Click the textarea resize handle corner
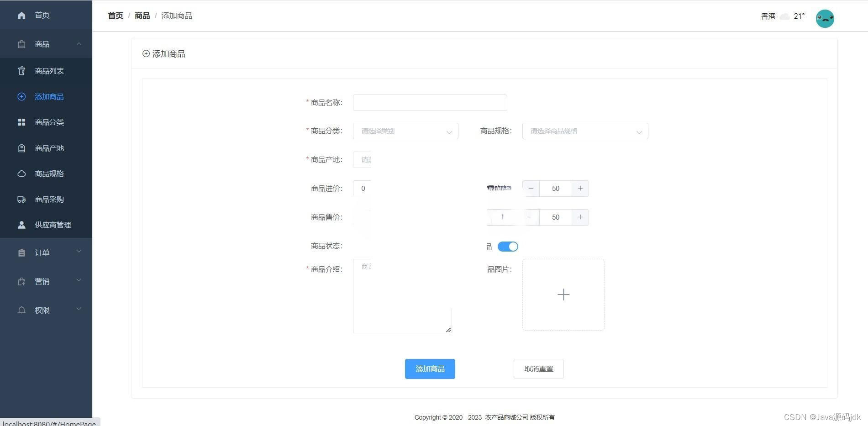The image size is (868, 426). click(448, 330)
